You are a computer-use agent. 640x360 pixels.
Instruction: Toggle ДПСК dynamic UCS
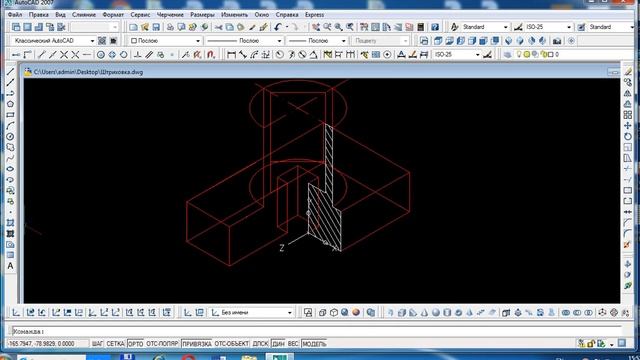(260, 344)
